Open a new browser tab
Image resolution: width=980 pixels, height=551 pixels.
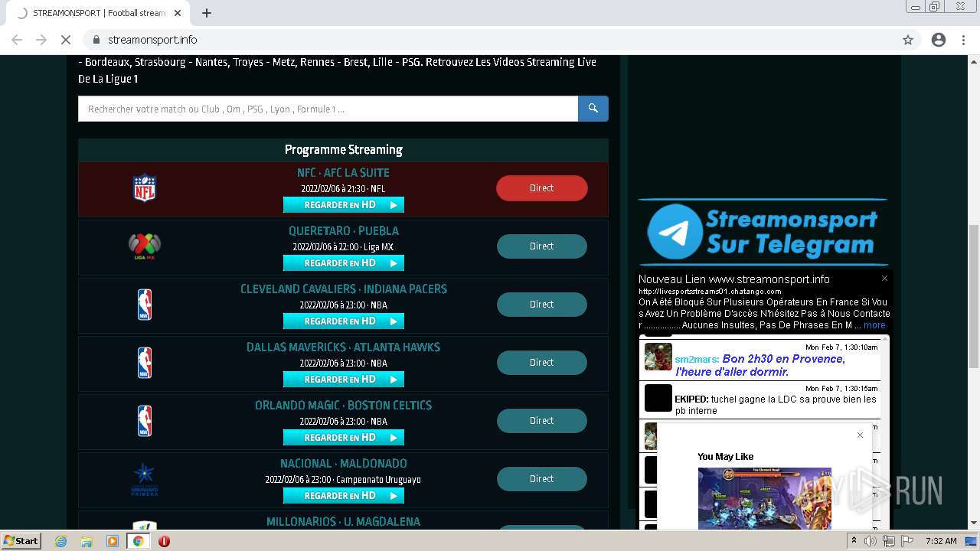pos(206,13)
